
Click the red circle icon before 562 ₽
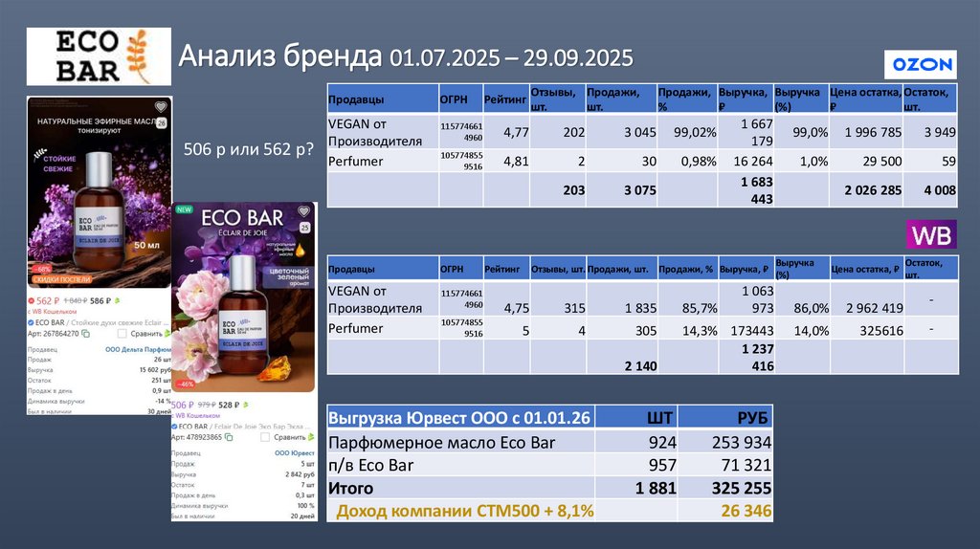pyautogui.click(x=31, y=301)
